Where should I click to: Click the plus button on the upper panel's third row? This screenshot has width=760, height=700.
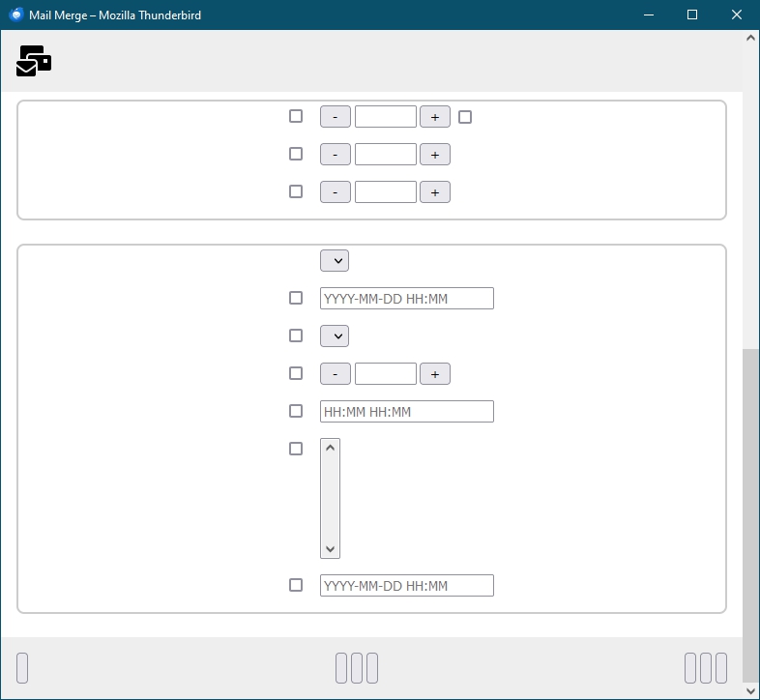tap(435, 192)
